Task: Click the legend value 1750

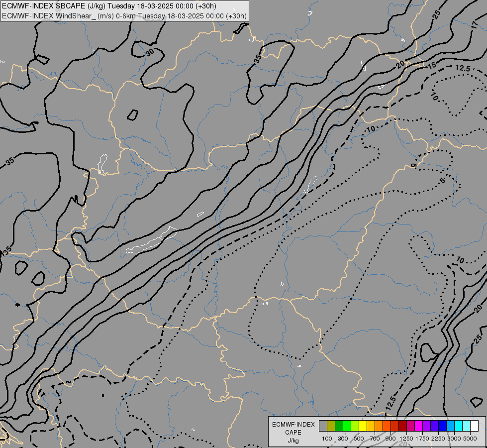Action: tap(422, 439)
